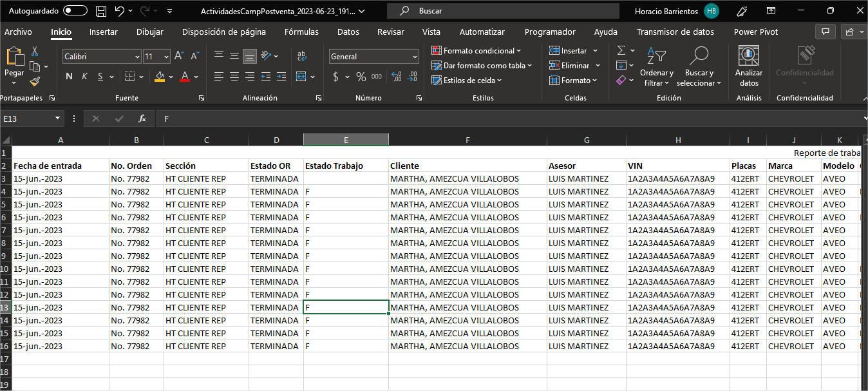Screen dimensions: 868x391
Task: Open the Name Box dropdown arrow
Action: point(57,119)
